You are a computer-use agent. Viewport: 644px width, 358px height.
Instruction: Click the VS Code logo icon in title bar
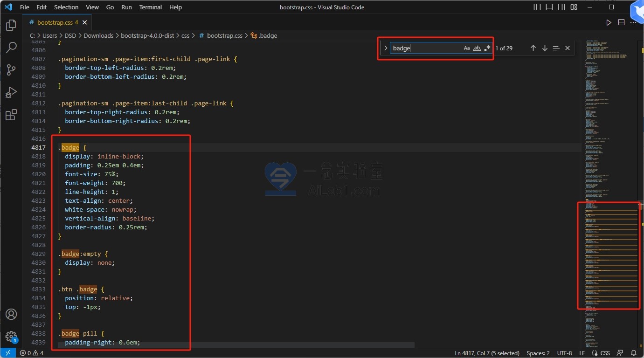tap(8, 7)
